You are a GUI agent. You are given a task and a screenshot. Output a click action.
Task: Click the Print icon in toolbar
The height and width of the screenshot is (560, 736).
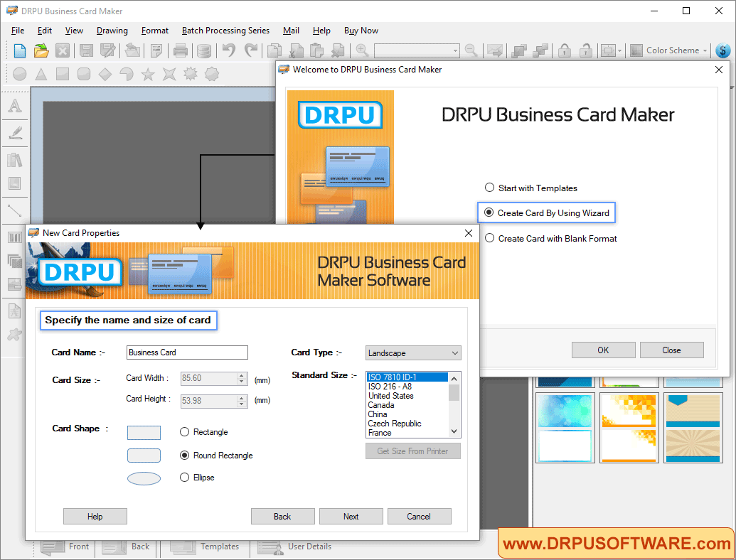click(x=180, y=50)
